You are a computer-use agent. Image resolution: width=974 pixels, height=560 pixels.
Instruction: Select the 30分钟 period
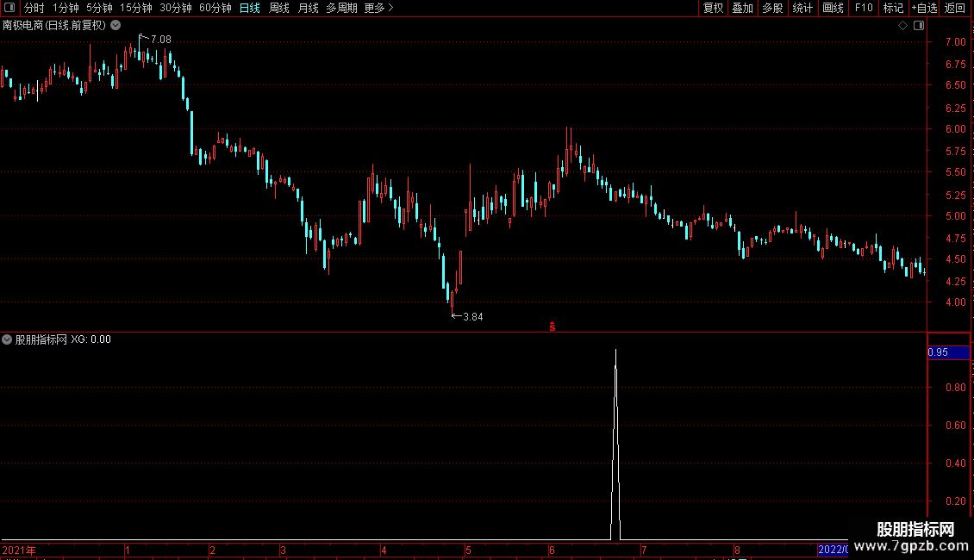tap(175, 8)
